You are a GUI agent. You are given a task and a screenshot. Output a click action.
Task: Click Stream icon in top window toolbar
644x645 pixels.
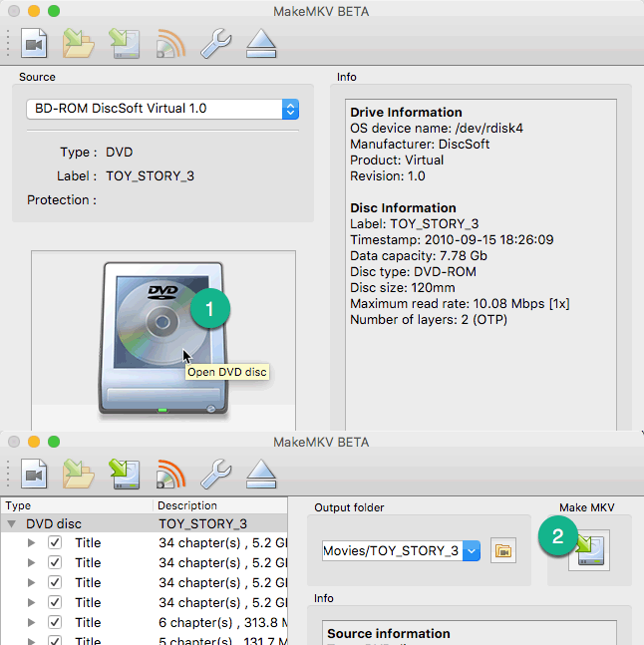coord(170,43)
